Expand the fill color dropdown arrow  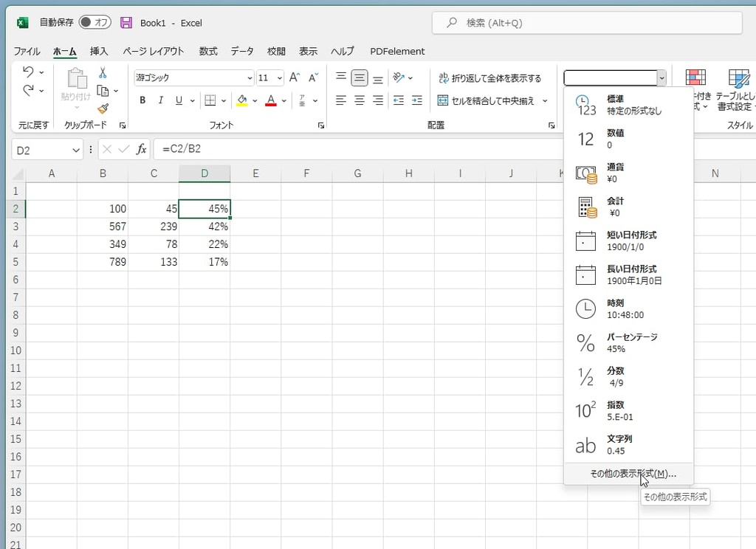click(x=255, y=100)
